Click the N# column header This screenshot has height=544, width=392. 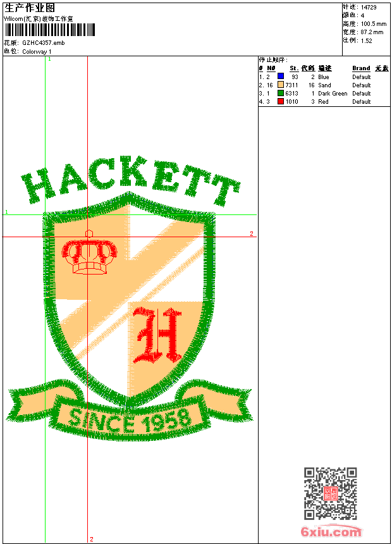pyautogui.click(x=271, y=68)
